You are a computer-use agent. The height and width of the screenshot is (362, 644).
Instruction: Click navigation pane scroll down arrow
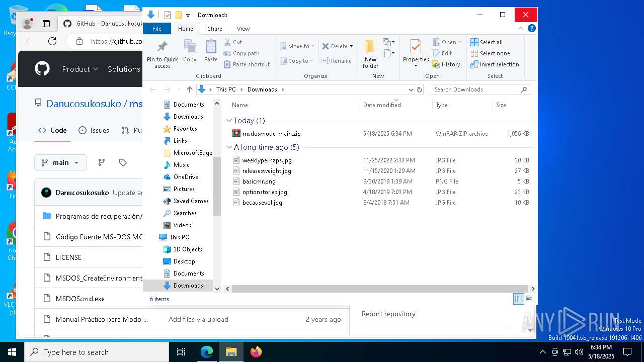point(217,289)
